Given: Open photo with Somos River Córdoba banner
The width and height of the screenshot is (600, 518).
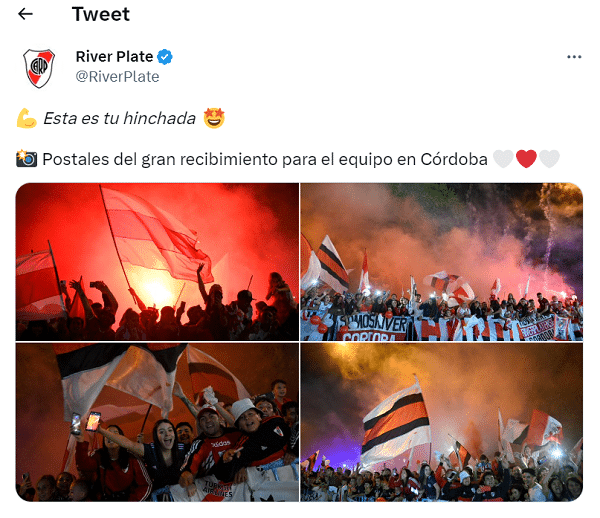Looking at the screenshot, I should point(442,262).
